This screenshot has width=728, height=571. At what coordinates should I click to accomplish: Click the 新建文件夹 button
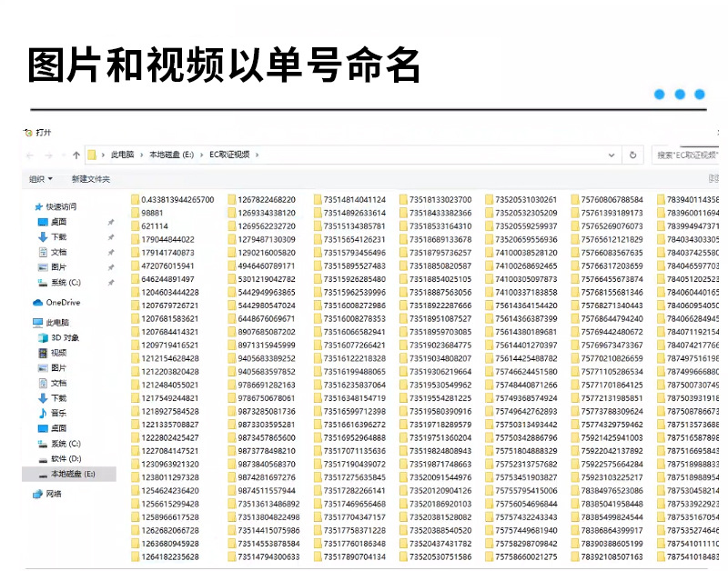[x=90, y=179]
